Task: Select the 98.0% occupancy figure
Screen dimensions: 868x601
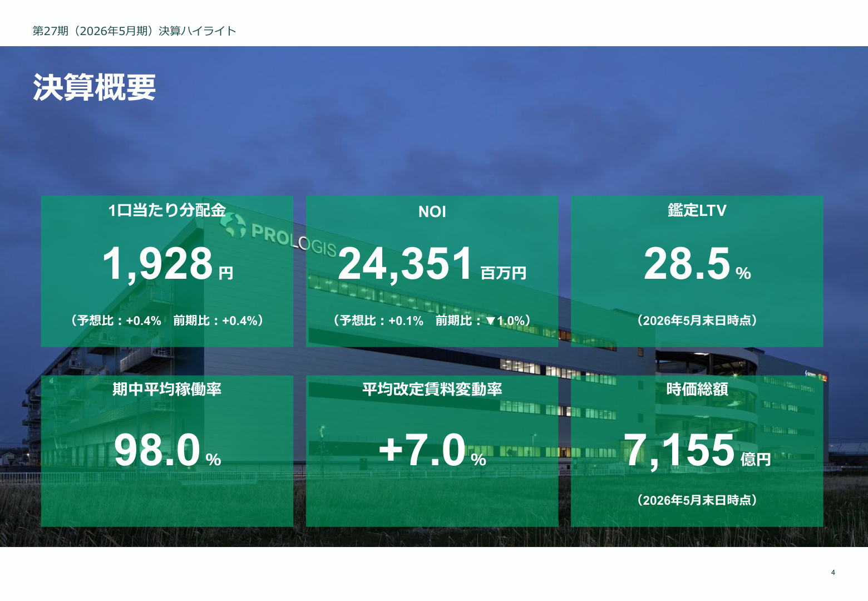Action: (x=167, y=450)
